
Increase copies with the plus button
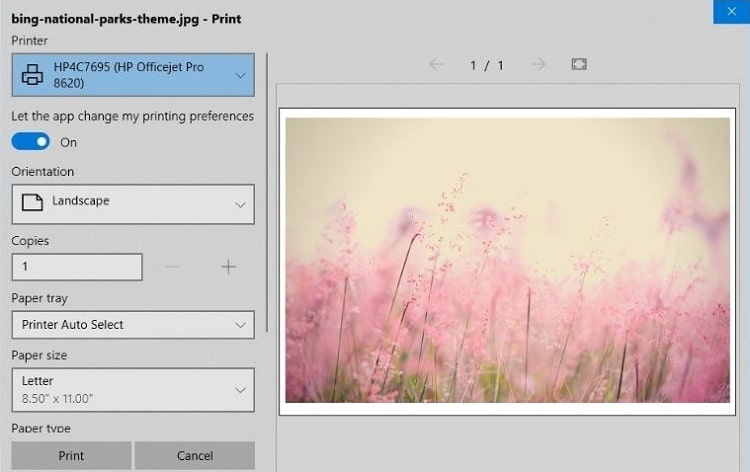pos(229,267)
